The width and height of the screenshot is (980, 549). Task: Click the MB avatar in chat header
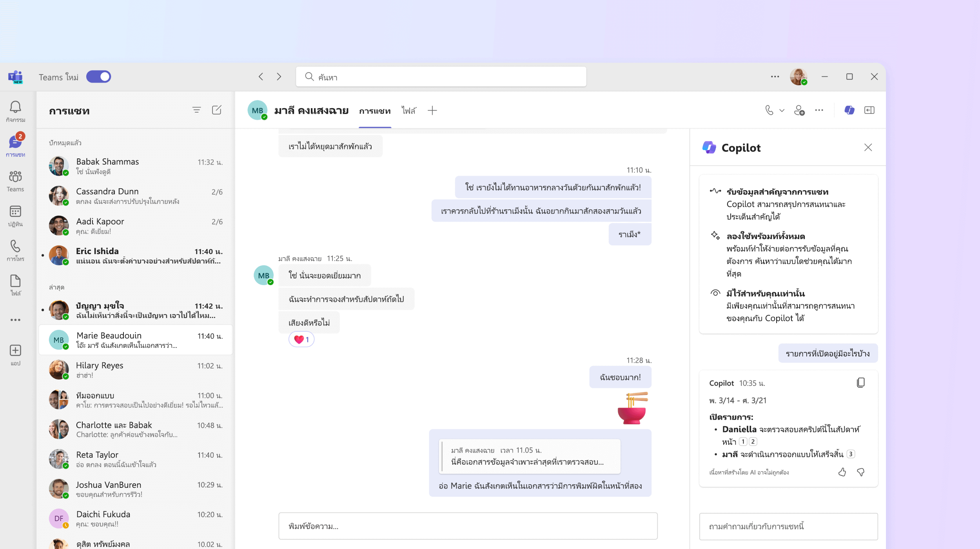[x=258, y=110]
